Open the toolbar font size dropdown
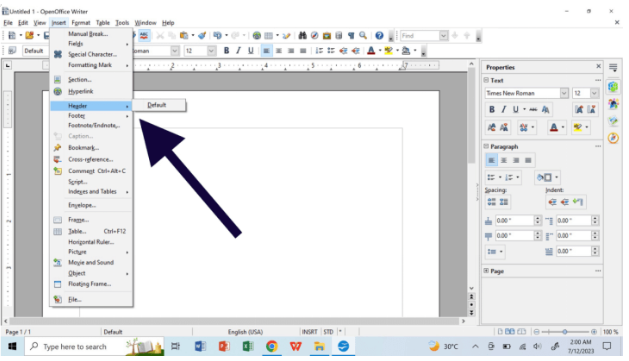629x361 pixels. pyautogui.click(x=211, y=51)
